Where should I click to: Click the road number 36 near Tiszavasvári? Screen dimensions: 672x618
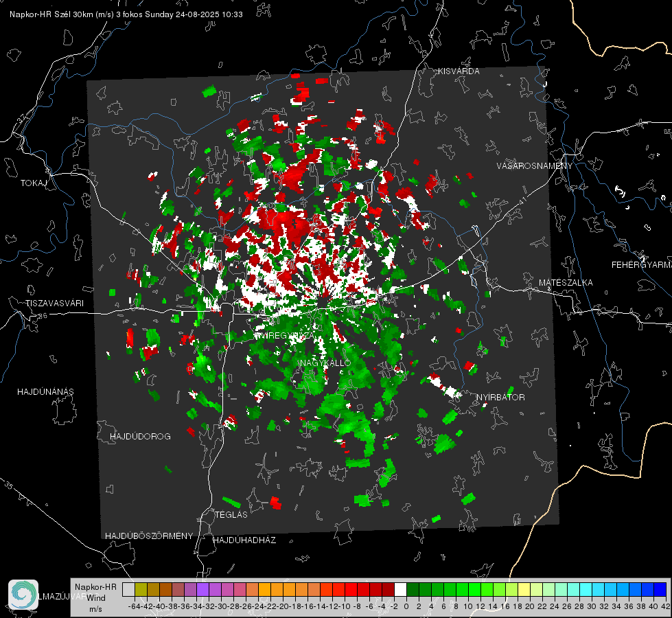pyautogui.click(x=43, y=316)
